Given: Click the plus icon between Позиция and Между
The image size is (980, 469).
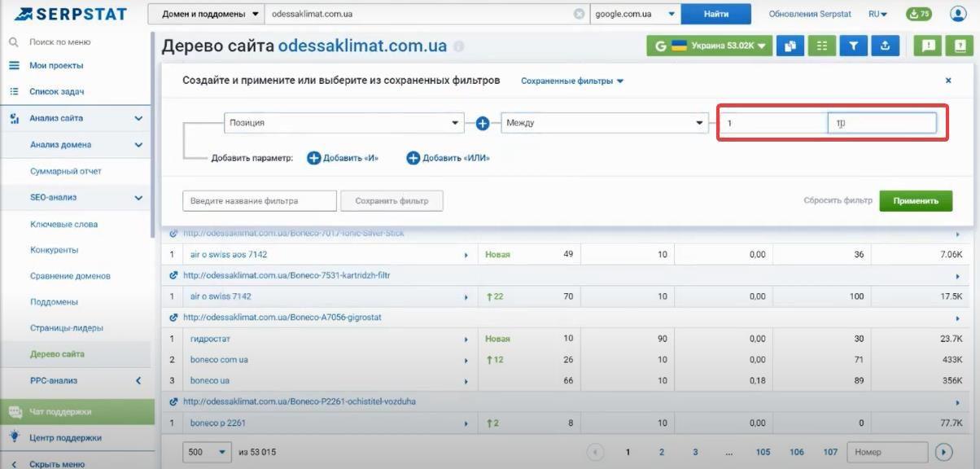Looking at the screenshot, I should 483,123.
